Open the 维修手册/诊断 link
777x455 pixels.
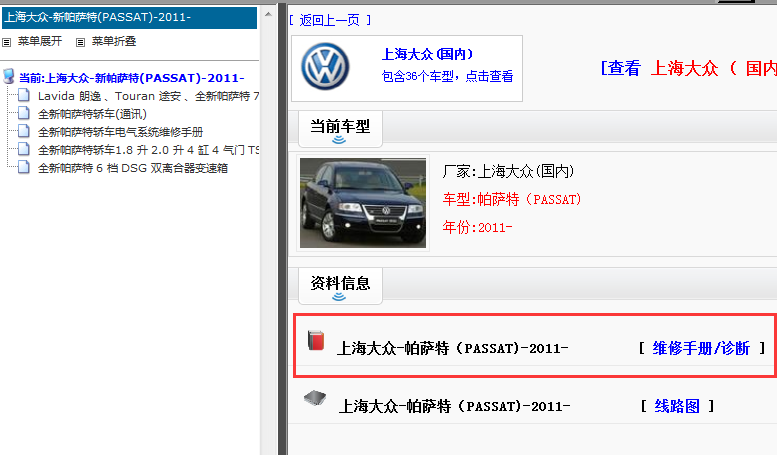click(x=701, y=348)
